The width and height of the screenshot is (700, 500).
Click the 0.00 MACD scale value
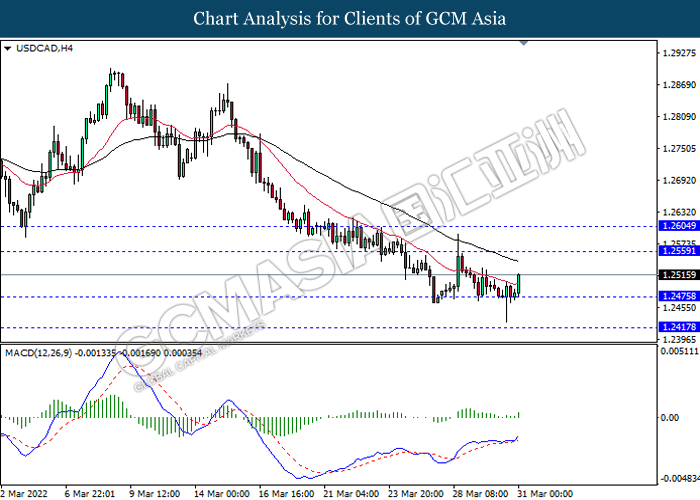pos(670,417)
